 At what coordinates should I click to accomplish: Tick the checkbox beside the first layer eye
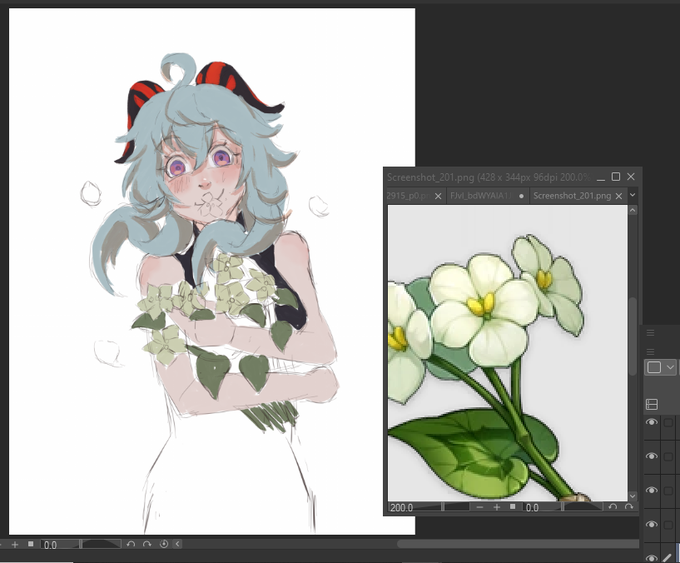(x=668, y=422)
